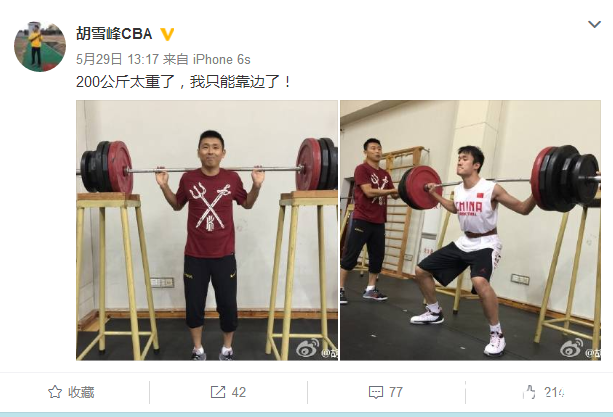
Task: Click the CHINA jersey in right photo
Action: [x=475, y=216]
